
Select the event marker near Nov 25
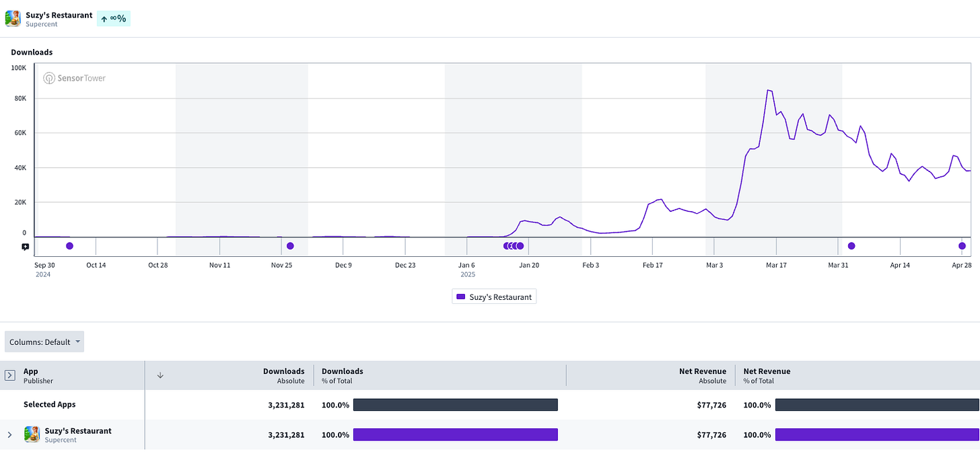pyautogui.click(x=290, y=246)
